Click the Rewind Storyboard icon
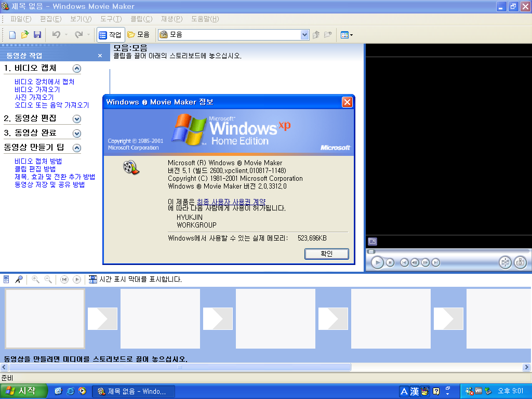This screenshot has width=532, height=399. 64,280
